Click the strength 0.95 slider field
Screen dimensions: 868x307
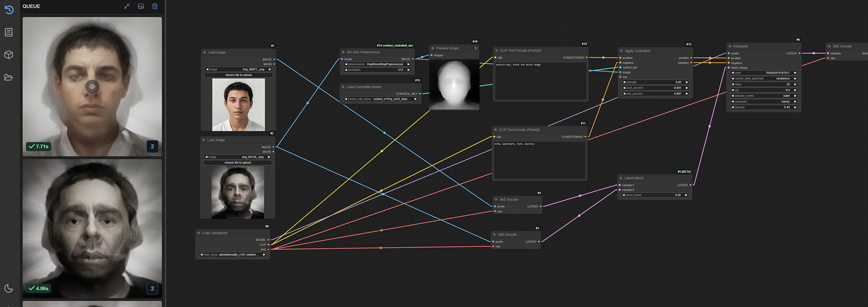(656, 82)
